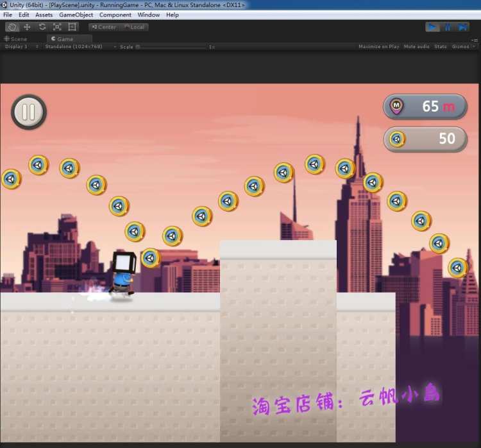481x448 pixels.
Task: Select the Rect transform tool
Action: point(72,27)
